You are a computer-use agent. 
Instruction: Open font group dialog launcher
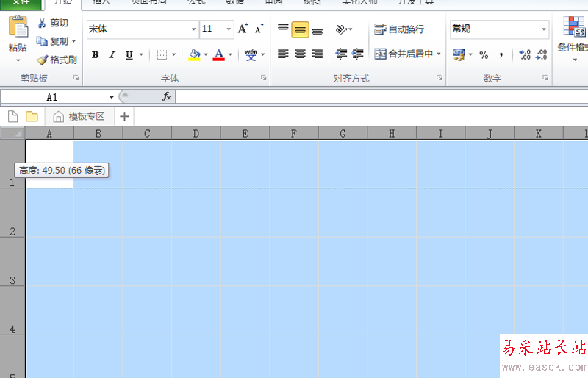click(x=264, y=78)
